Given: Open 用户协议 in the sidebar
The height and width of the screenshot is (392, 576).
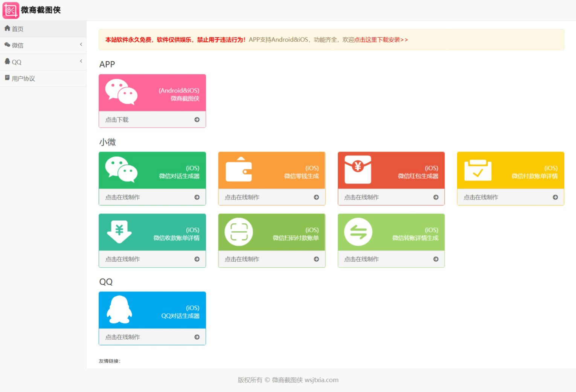Looking at the screenshot, I should pyautogui.click(x=43, y=78).
